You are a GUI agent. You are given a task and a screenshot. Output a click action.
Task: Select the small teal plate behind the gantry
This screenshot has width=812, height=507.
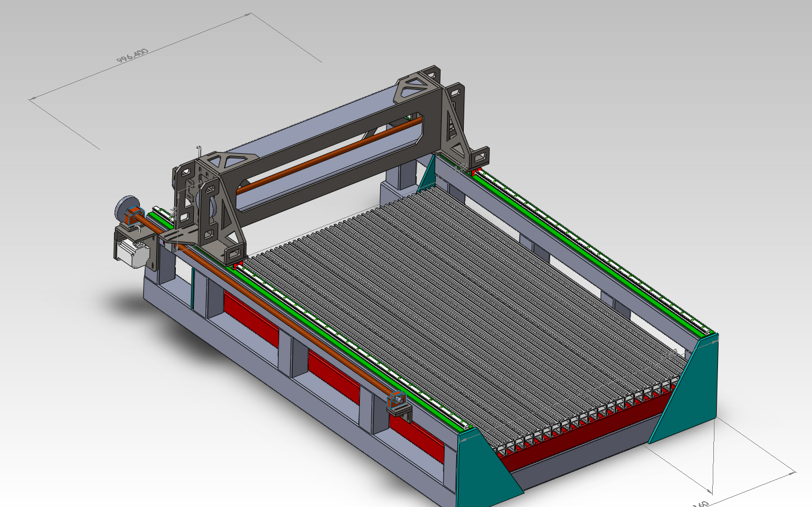pyautogui.click(x=427, y=173)
